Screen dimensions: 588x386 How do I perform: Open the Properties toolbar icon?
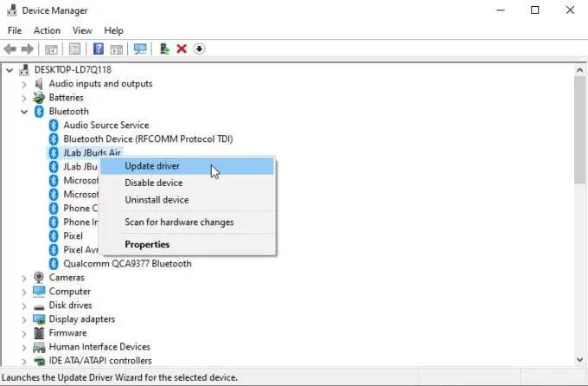[74, 48]
